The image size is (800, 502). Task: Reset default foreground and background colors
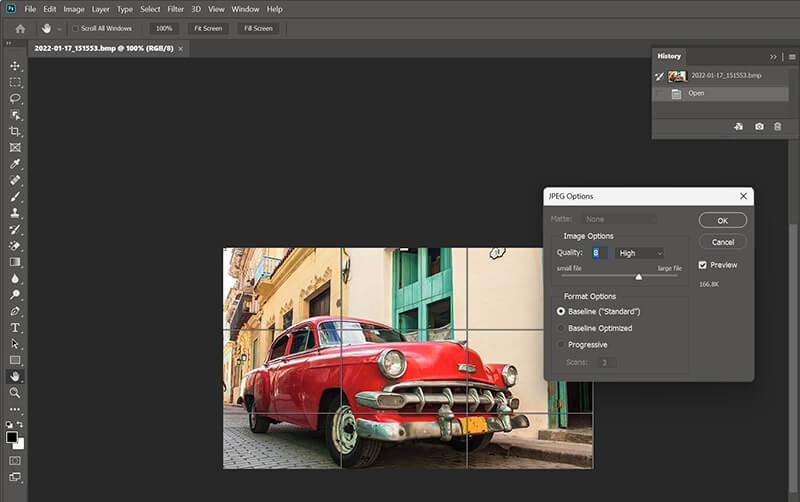click(9, 424)
